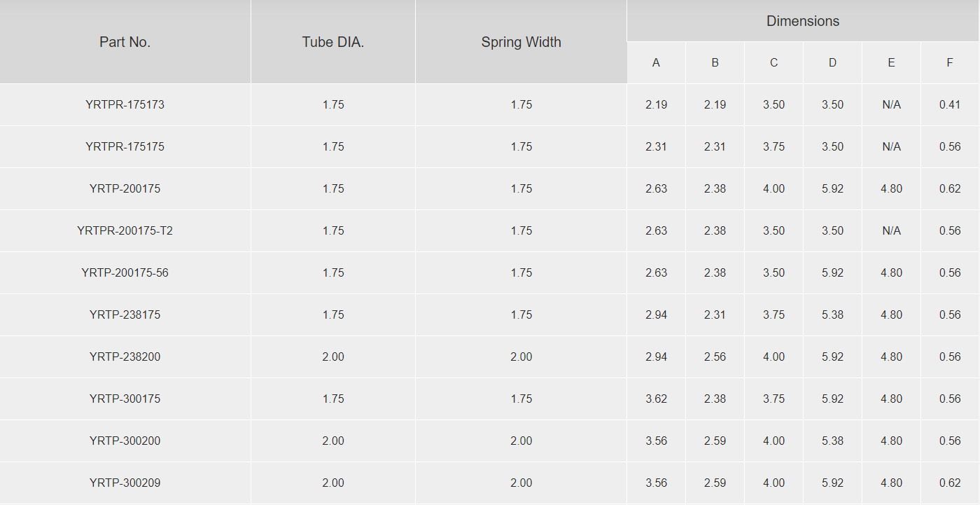Click the YRTP-238175 entry

(x=125, y=315)
